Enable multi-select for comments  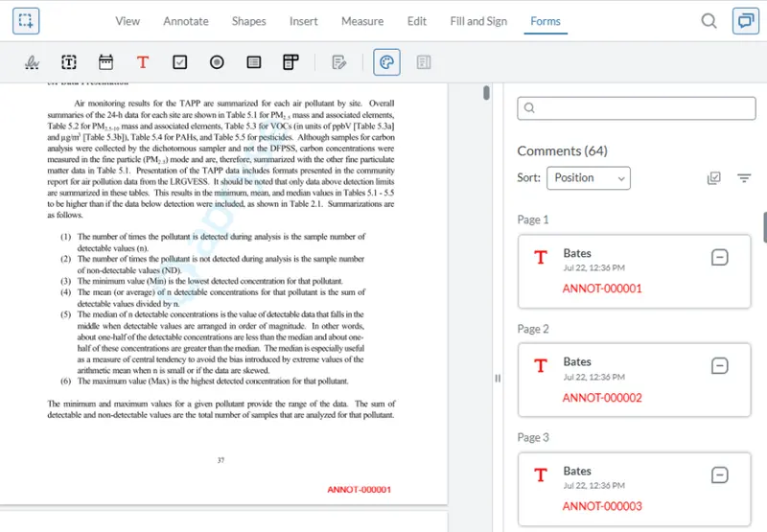pyautogui.click(x=714, y=178)
